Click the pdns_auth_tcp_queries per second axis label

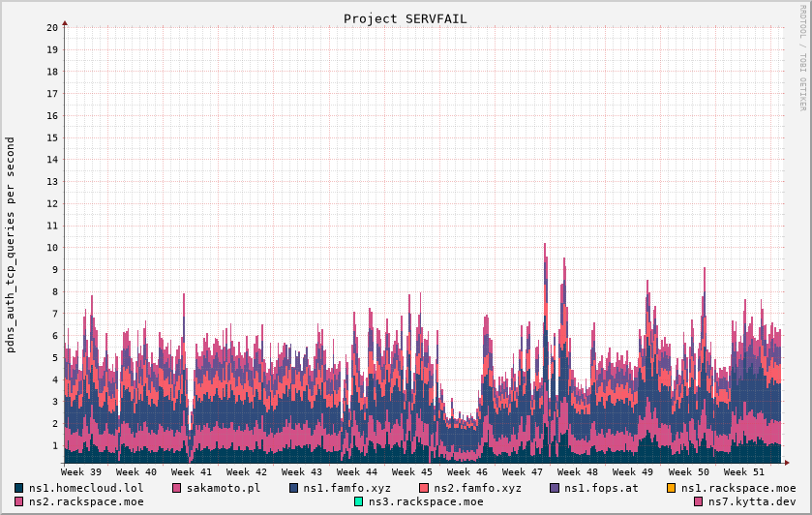[11, 244]
